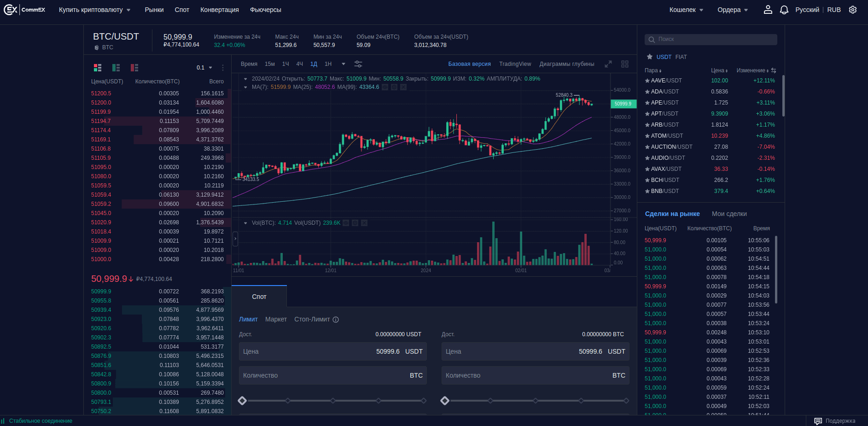Show sell-only order book view
Viewport: 868px width, 426px height.
point(134,68)
